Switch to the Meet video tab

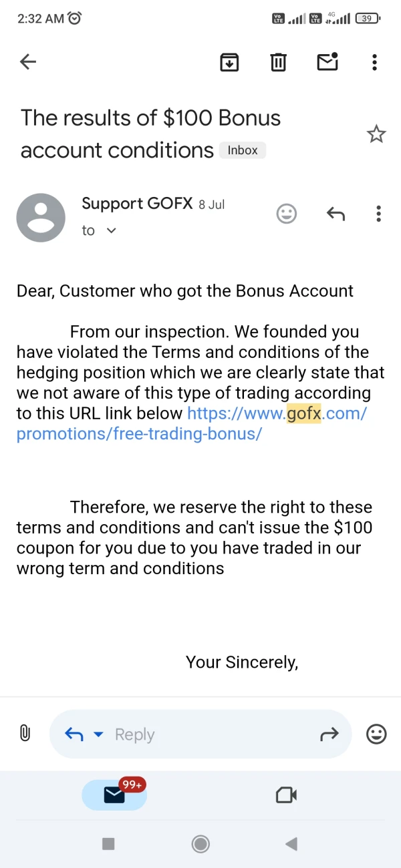point(286,795)
